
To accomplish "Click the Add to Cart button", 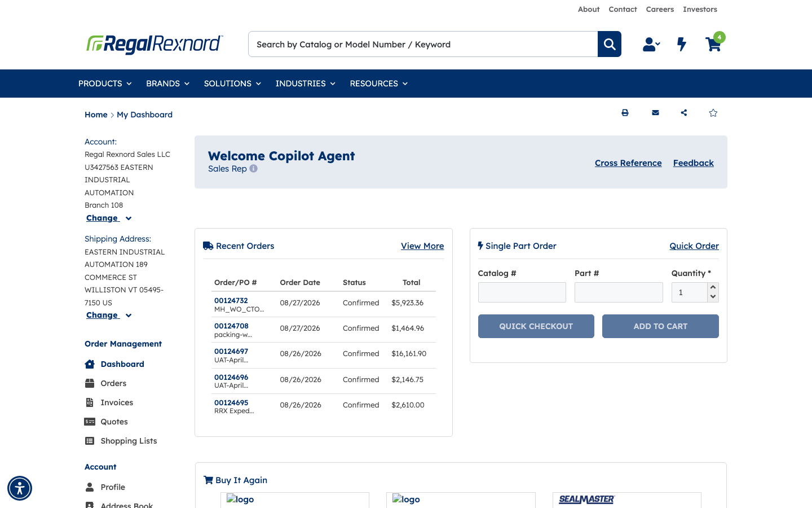I will (x=660, y=326).
